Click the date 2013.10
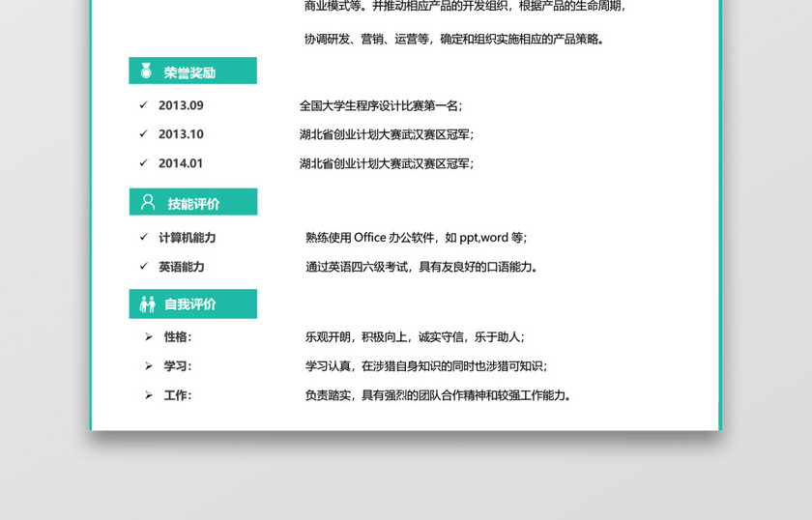This screenshot has height=520, width=812. pos(181,134)
